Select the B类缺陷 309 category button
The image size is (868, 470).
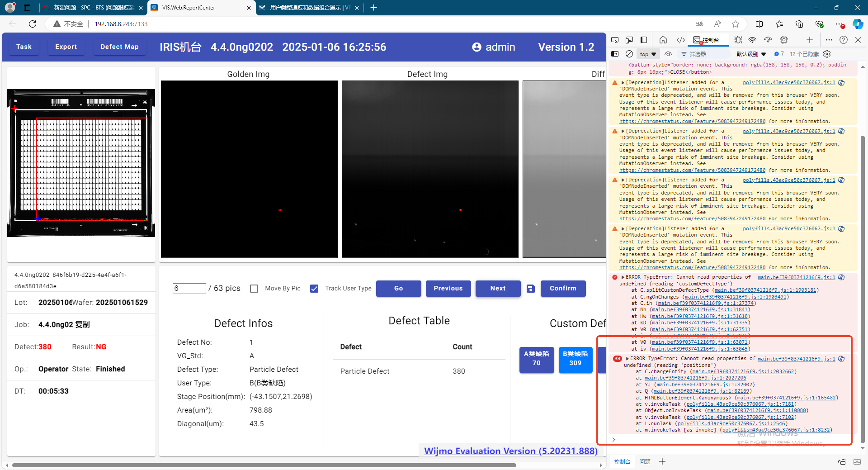coord(576,360)
